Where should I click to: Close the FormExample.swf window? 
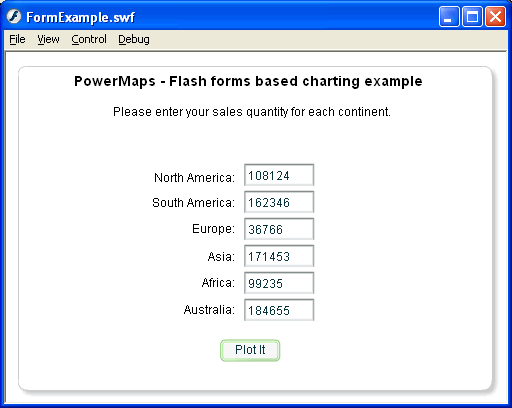point(495,16)
